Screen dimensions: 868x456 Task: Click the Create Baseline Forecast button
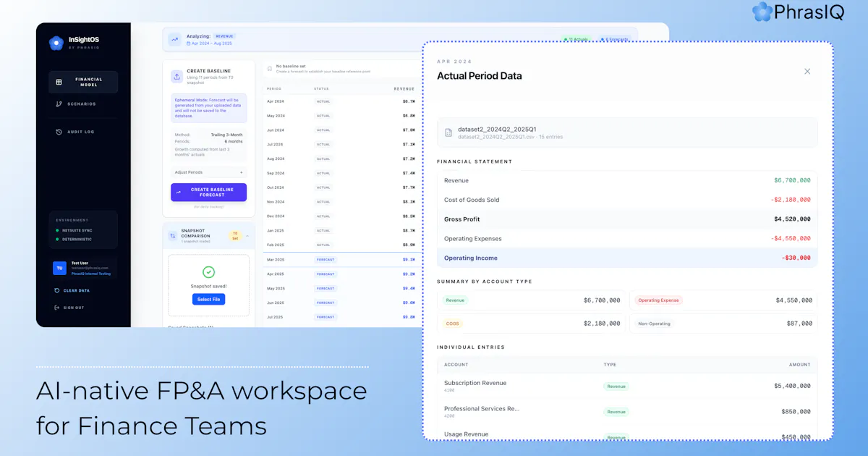click(x=208, y=193)
